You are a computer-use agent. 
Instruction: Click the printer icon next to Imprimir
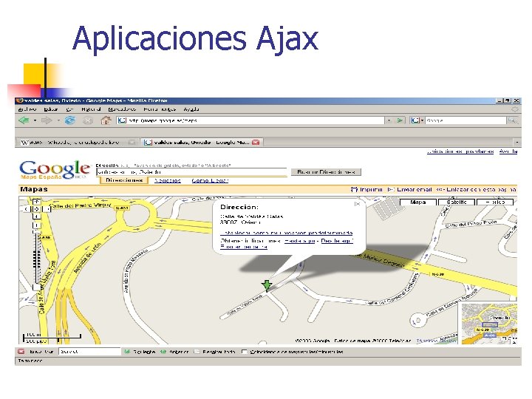pyautogui.click(x=354, y=189)
